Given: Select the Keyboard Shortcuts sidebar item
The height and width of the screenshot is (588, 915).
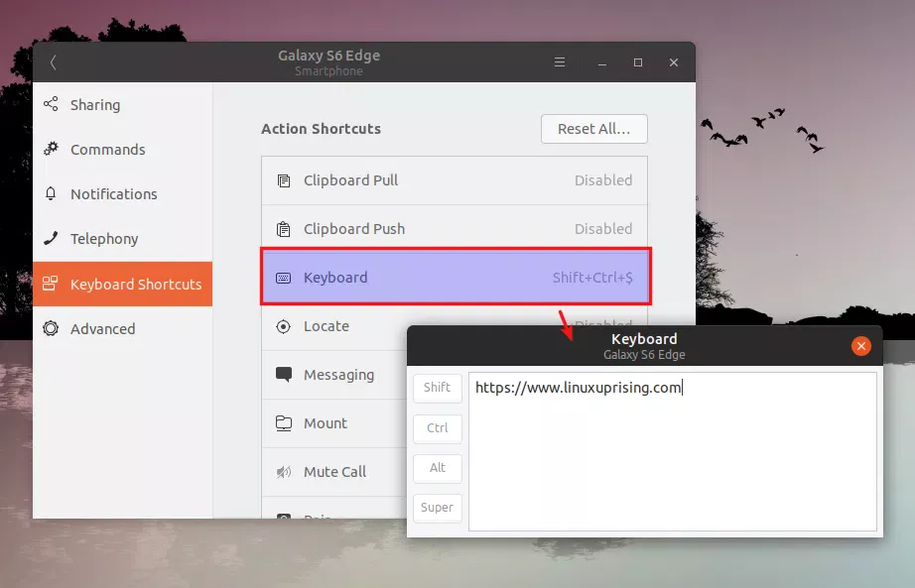Looking at the screenshot, I should 122,285.
